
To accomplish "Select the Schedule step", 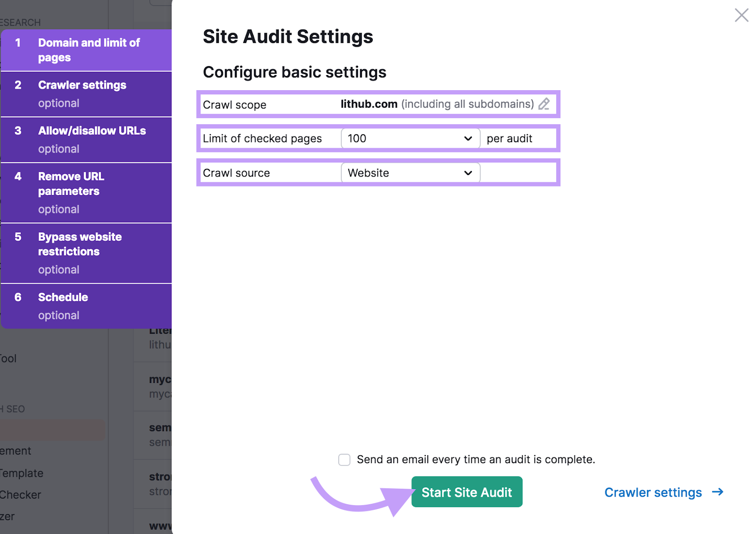I will pyautogui.click(x=63, y=297).
